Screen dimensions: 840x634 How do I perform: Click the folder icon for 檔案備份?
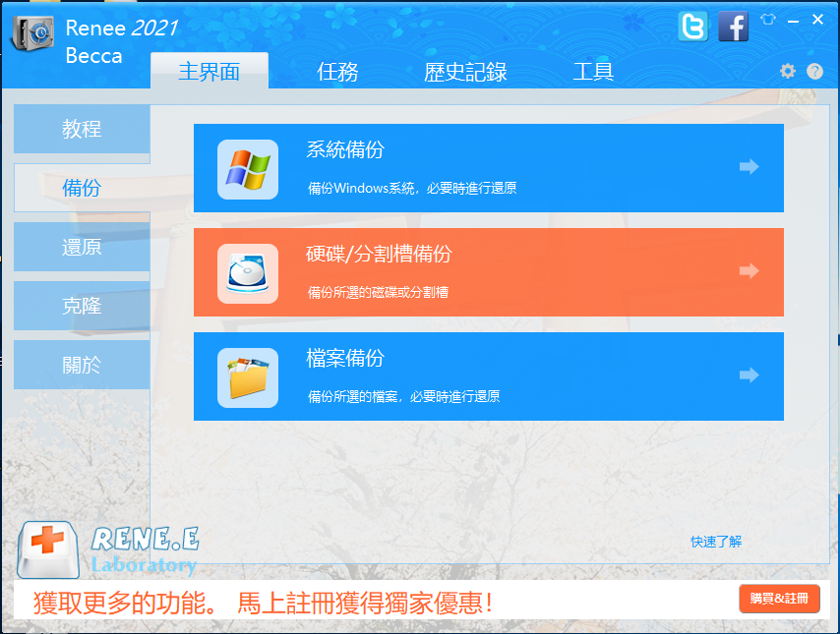coord(248,377)
